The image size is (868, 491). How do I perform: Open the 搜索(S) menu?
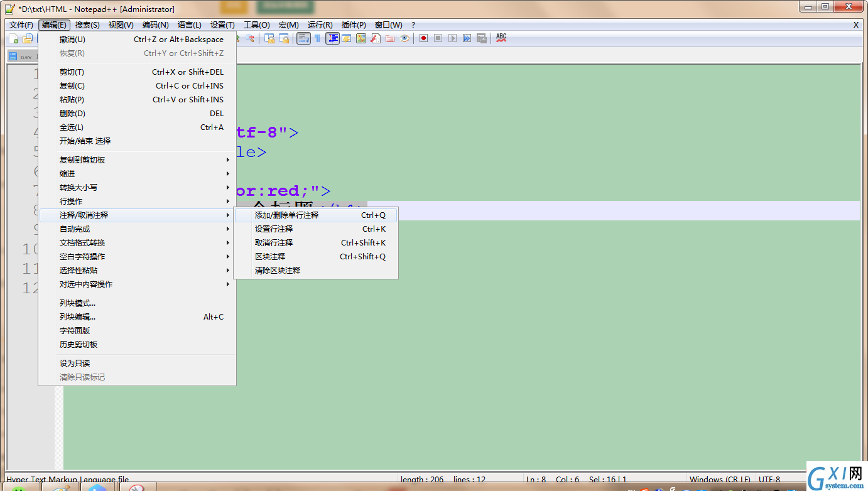87,25
